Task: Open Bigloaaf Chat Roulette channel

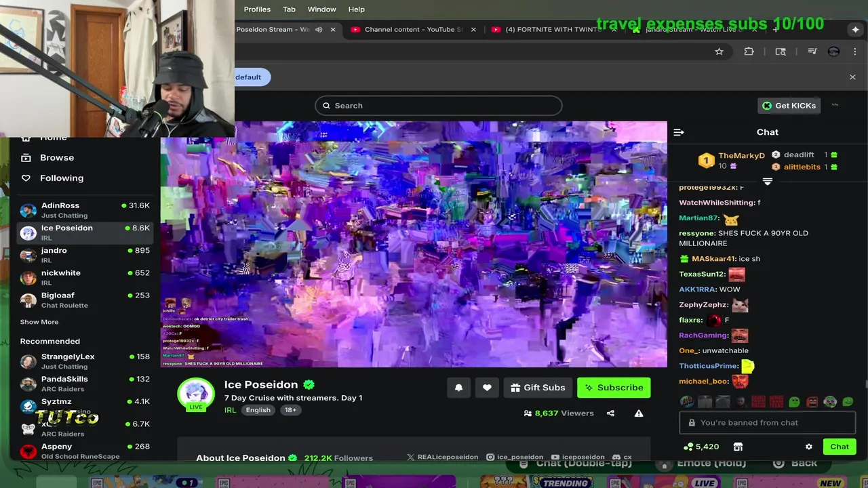Action: (85, 300)
